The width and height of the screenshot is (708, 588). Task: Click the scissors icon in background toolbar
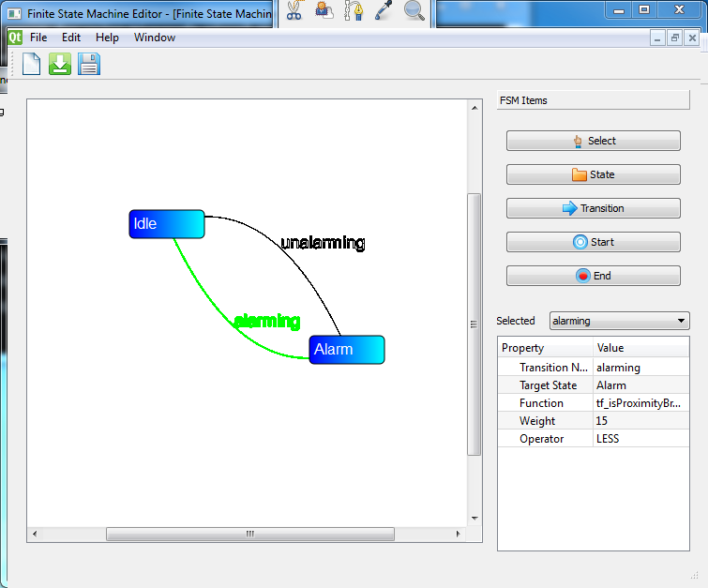[x=294, y=10]
